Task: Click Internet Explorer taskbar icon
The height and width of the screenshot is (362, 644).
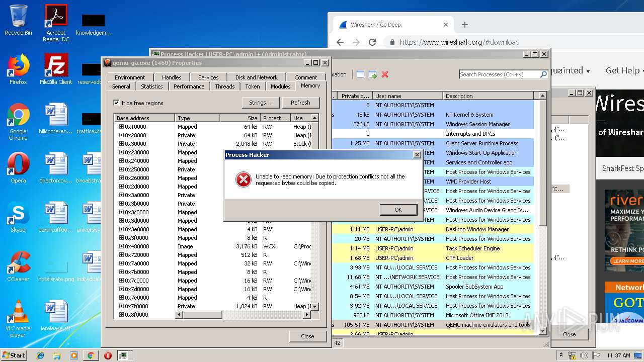Action: (40, 355)
